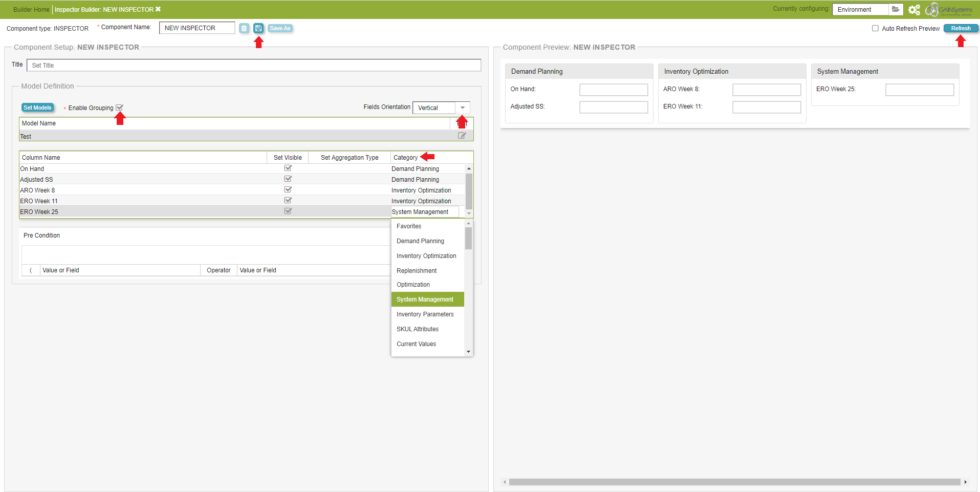
Task: Click the edit icon for Test model
Action: (x=462, y=136)
